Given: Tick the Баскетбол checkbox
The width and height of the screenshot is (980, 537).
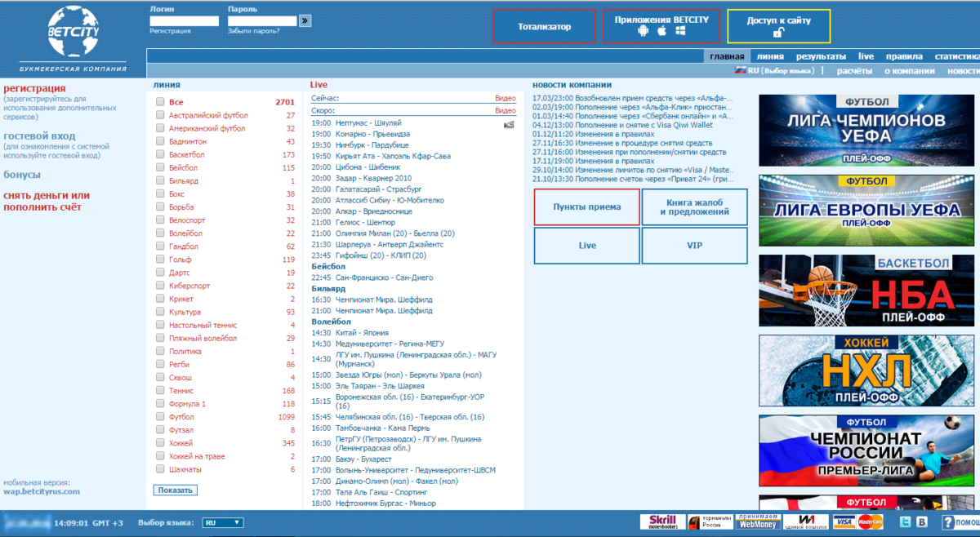Looking at the screenshot, I should tap(160, 154).
